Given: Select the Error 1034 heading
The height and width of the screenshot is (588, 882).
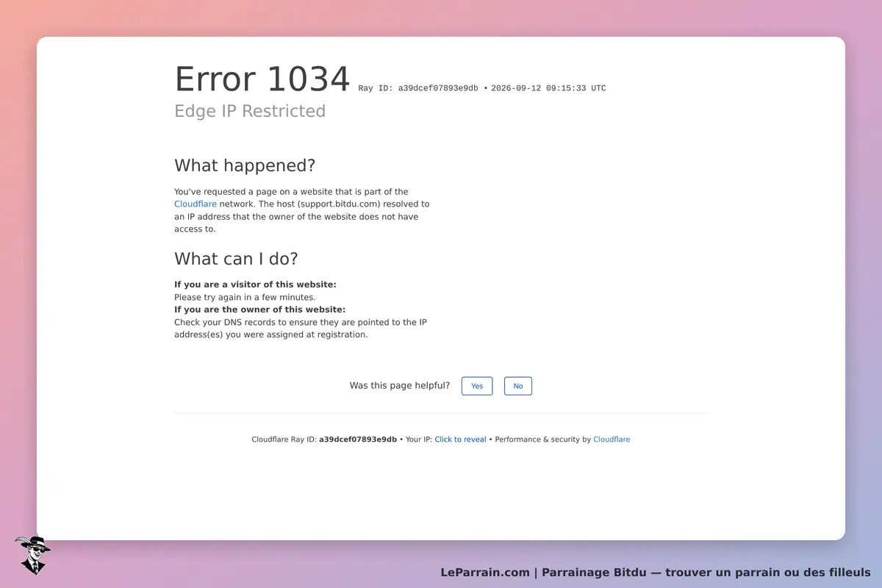Looking at the screenshot, I should coord(262,79).
